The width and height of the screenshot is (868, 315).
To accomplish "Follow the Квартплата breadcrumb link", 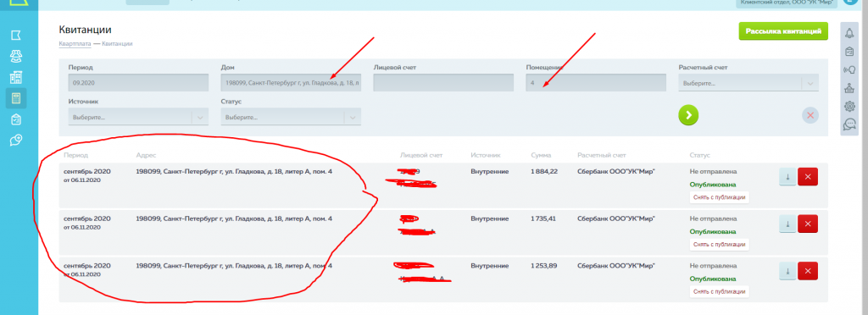I will (75, 43).
